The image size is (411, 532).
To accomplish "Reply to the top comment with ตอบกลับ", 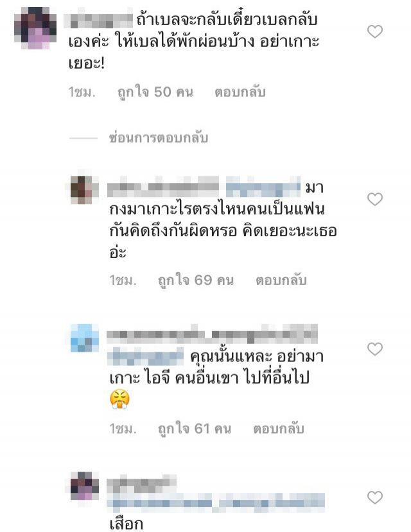I will pyautogui.click(x=240, y=92).
